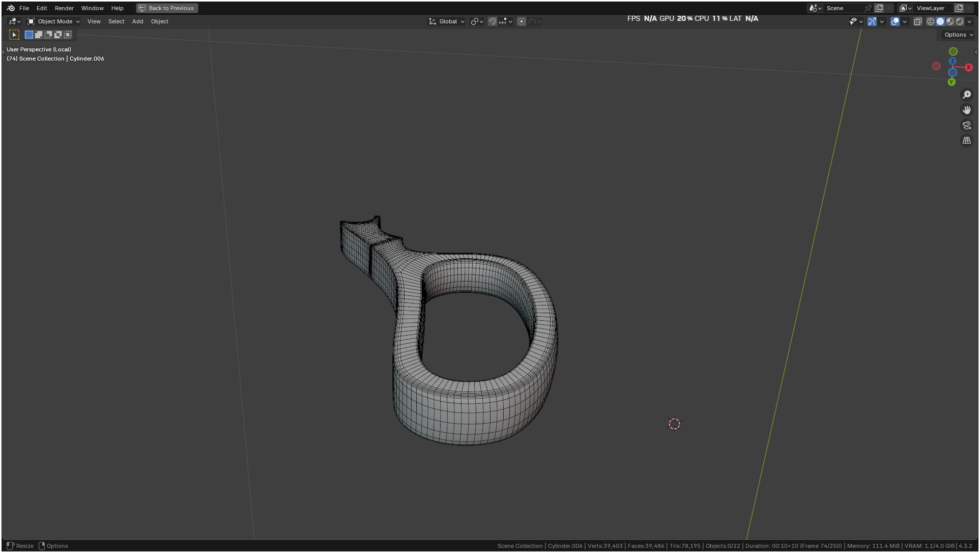Click the Scene name field

pos(844,8)
